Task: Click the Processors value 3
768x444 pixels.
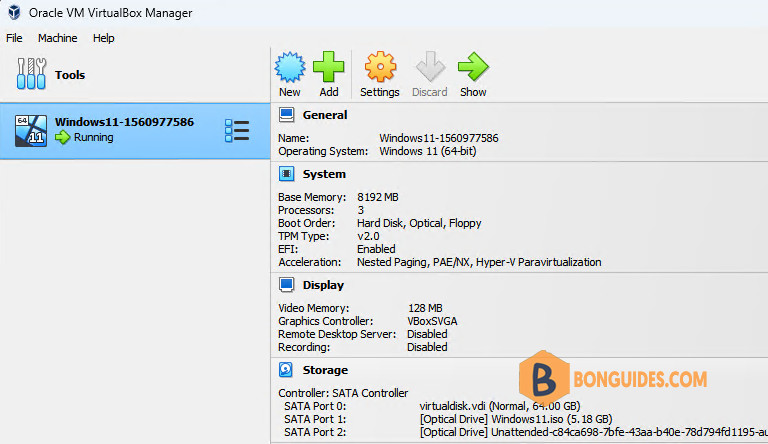Action: coord(360,210)
